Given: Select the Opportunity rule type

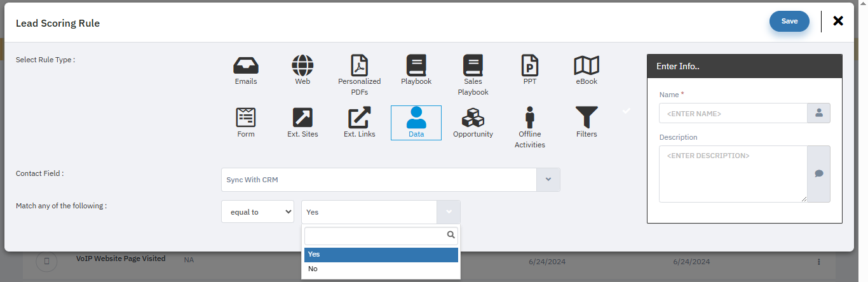Looking at the screenshot, I should (473, 118).
